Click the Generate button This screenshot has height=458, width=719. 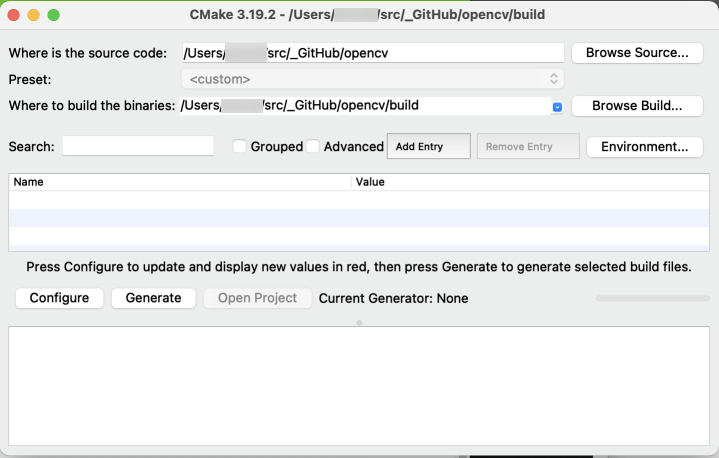point(154,298)
